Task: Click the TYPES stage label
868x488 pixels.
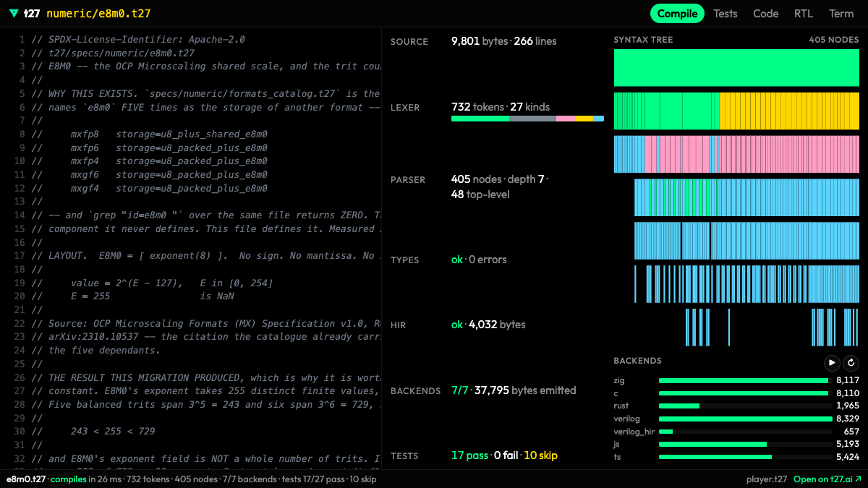Action: (405, 260)
